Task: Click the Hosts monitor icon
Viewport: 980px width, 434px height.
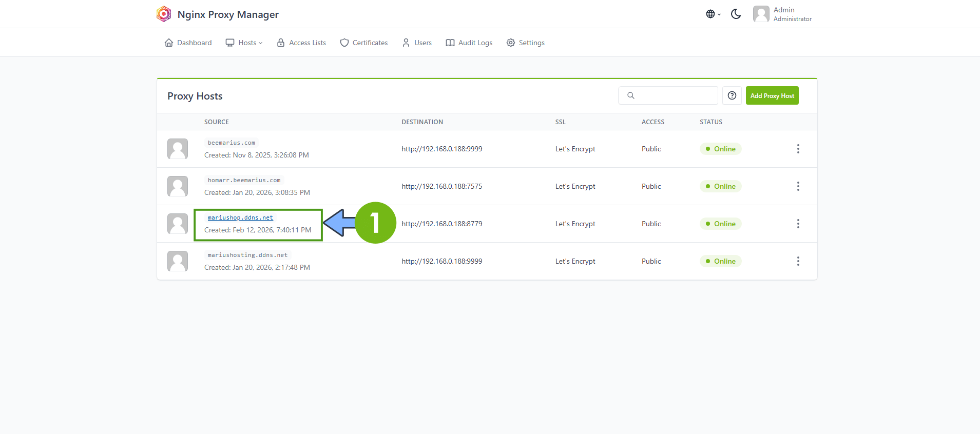Action: pos(230,43)
